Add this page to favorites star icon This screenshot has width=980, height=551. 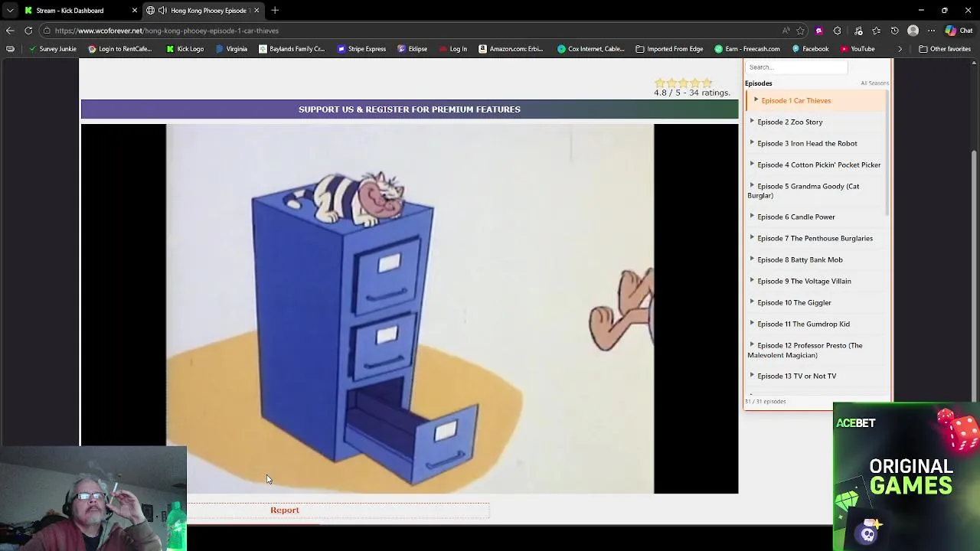800,31
